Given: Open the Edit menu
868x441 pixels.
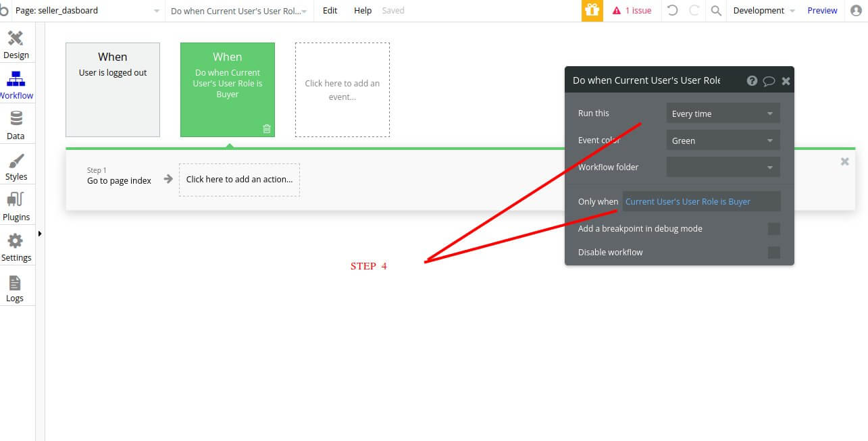Looking at the screenshot, I should tap(330, 11).
